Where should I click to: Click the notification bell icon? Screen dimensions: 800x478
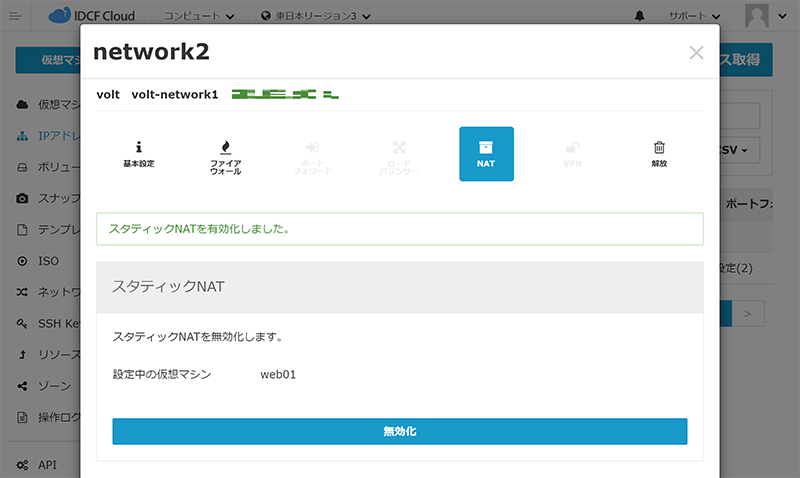tap(640, 16)
